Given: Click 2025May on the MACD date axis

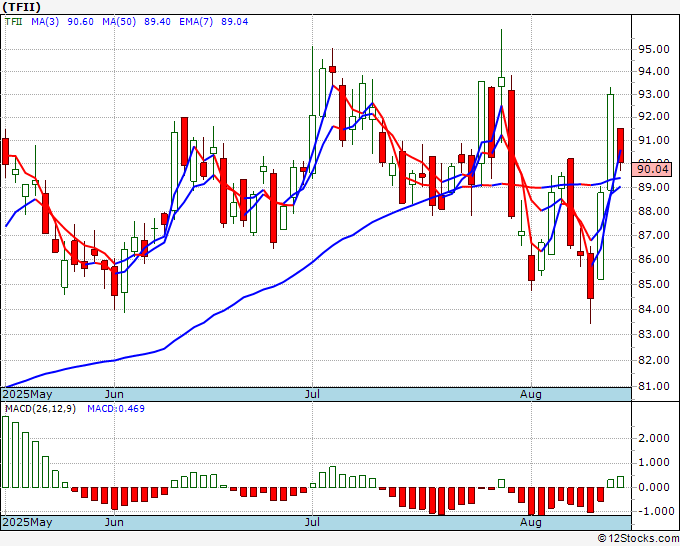Looking at the screenshot, I should [x=27, y=522].
